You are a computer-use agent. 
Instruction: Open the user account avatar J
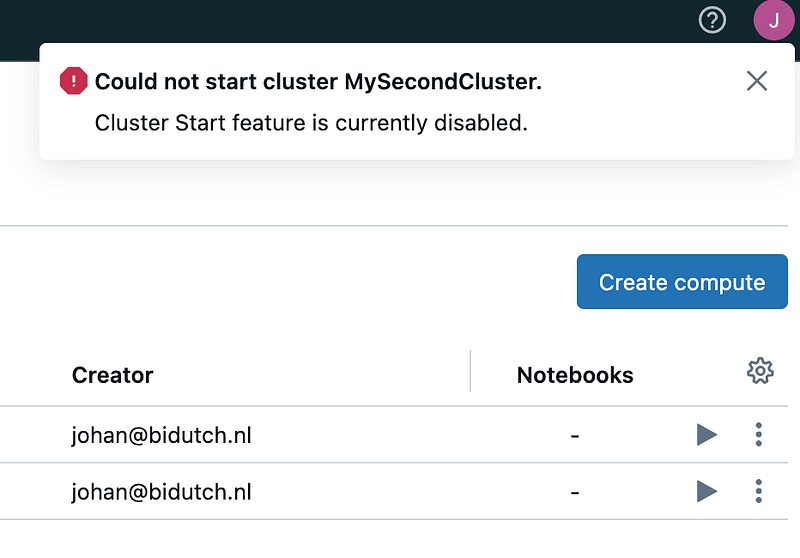[773, 20]
